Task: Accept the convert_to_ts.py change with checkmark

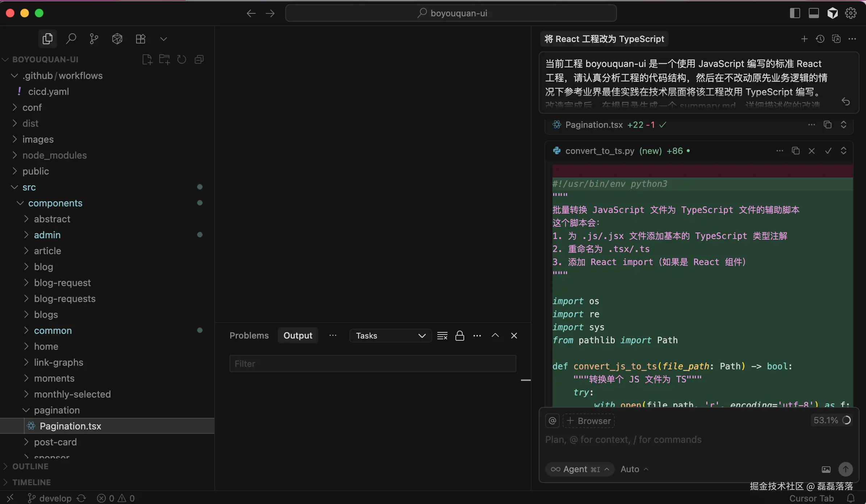Action: [x=828, y=151]
